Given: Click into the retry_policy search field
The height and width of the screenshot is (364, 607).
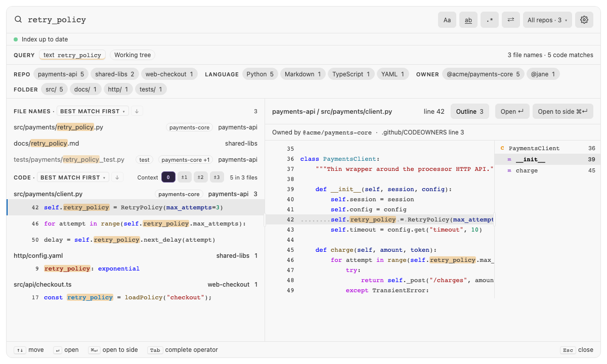Looking at the screenshot, I should pyautogui.click(x=228, y=20).
